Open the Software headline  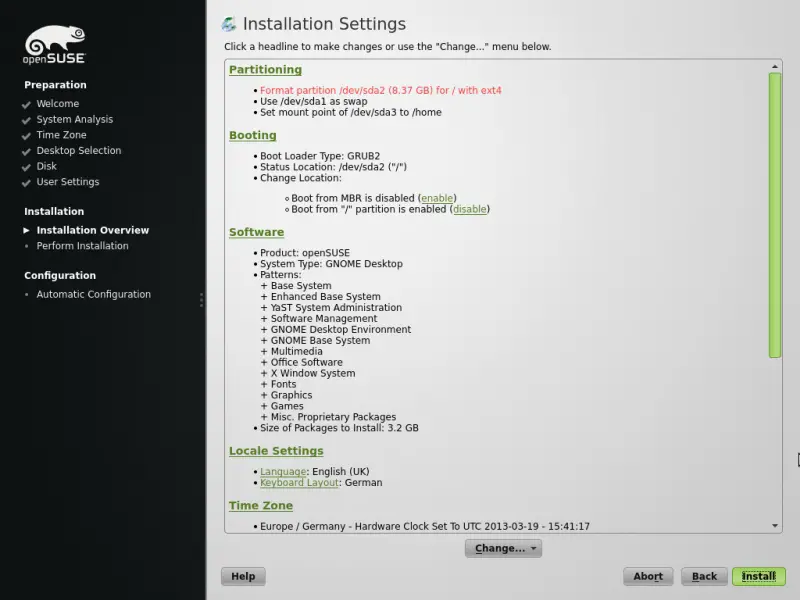tap(256, 232)
